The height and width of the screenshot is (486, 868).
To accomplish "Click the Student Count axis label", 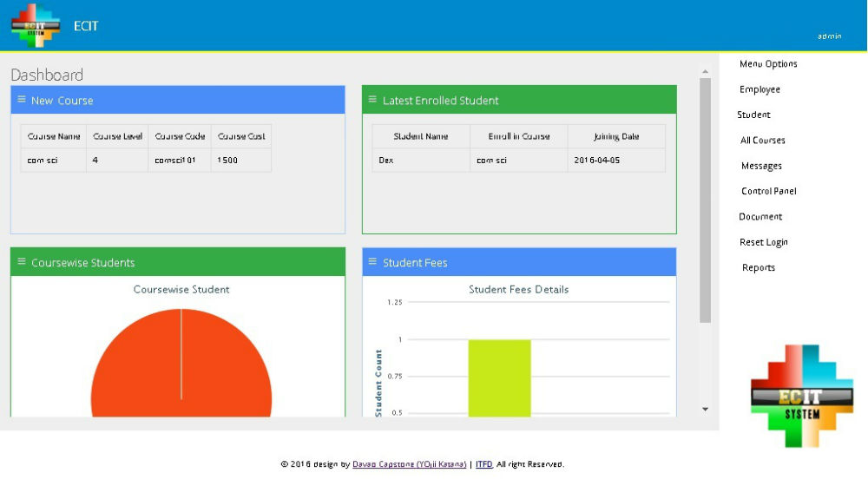I will pos(378,383).
